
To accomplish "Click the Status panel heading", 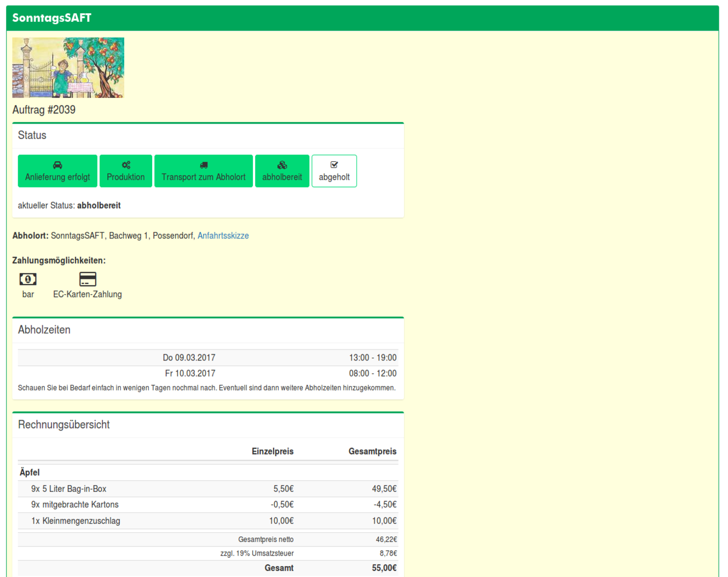I will [x=32, y=136].
